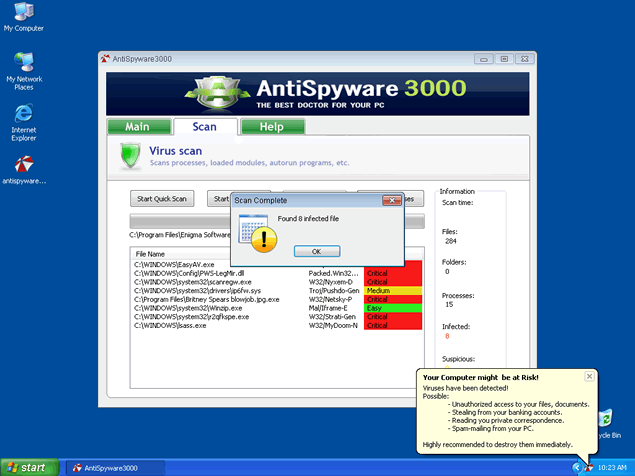Click the green shield Virus scan icon
The width and height of the screenshot is (635, 476).
tap(130, 156)
